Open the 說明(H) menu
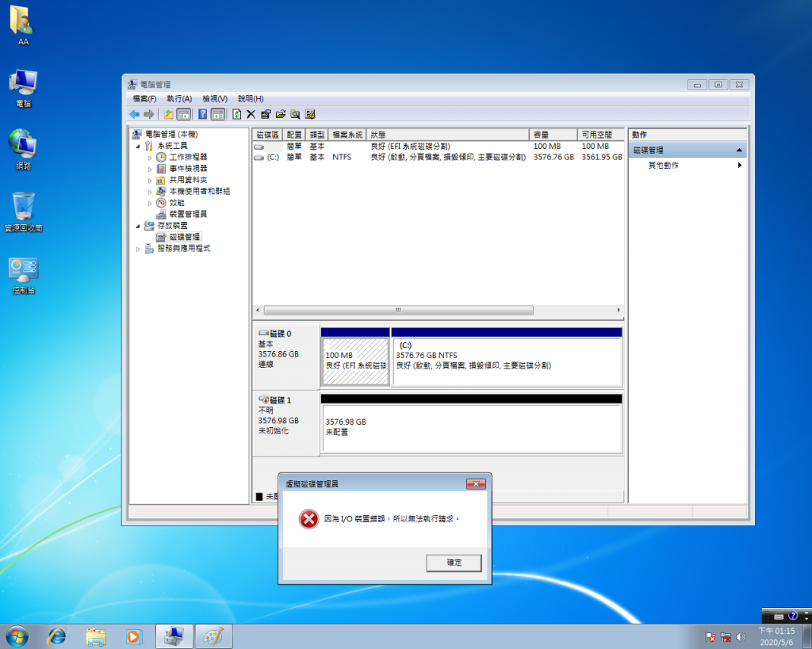 [251, 99]
